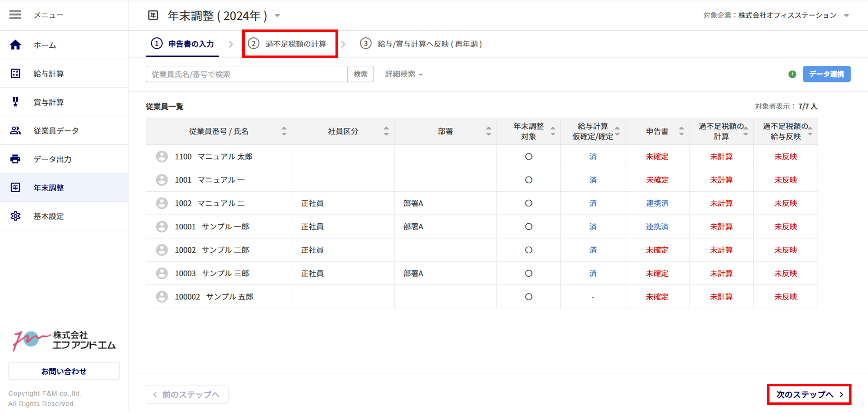
Task: Click the 賞与計算 medal icon
Action: pyautogui.click(x=15, y=102)
